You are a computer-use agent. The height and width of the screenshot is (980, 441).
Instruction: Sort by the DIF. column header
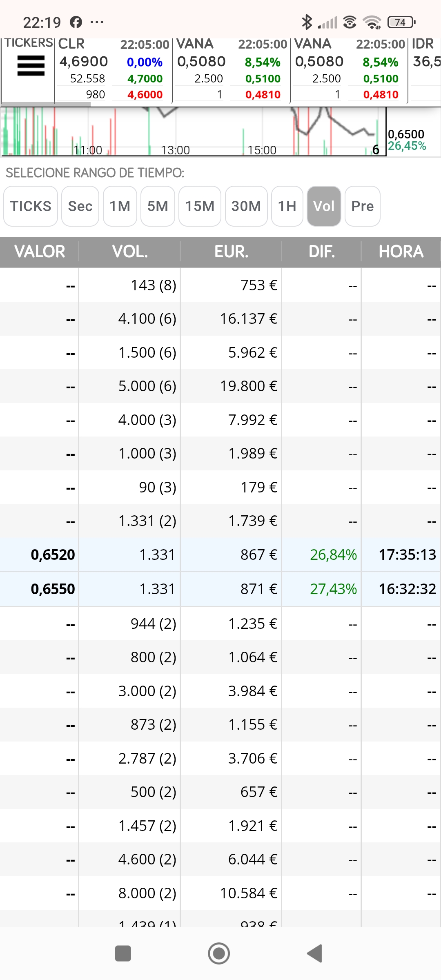point(322,252)
